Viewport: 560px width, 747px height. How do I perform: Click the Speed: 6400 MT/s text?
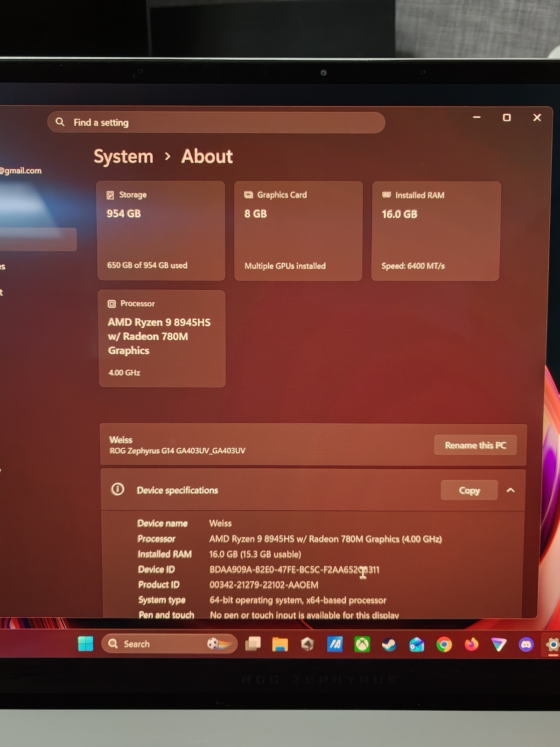tap(413, 266)
